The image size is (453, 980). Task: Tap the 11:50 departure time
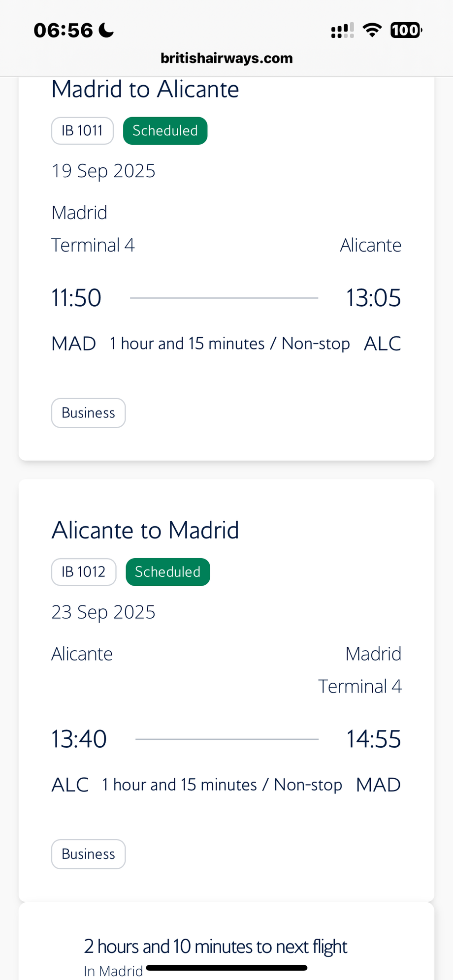(76, 298)
